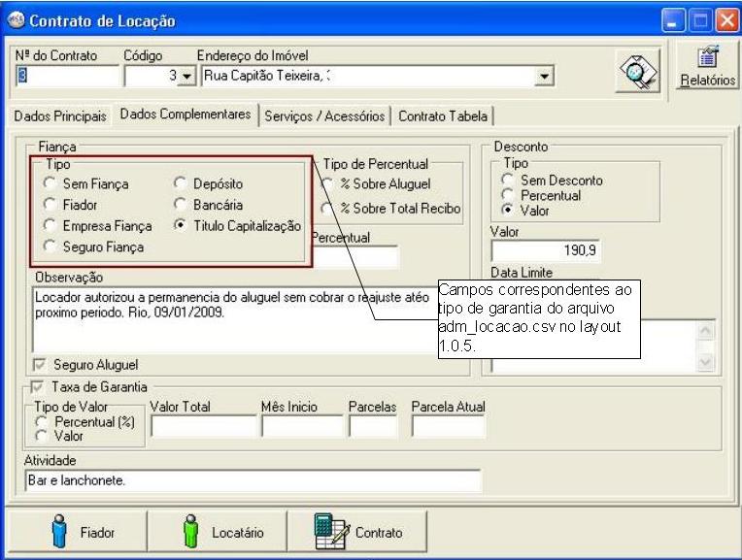Select the Fiador radio option
742x560 pixels.
[x=51, y=205]
